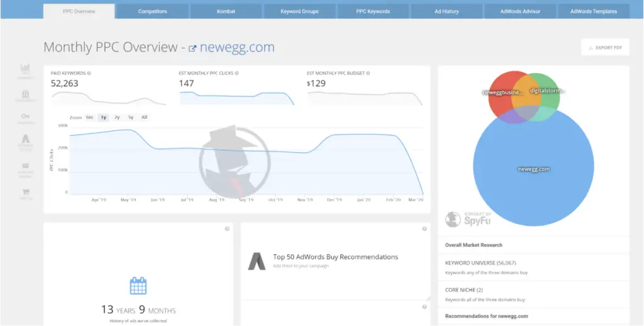Click the columns icon in left sidebar
644x326 pixels.
(26, 94)
